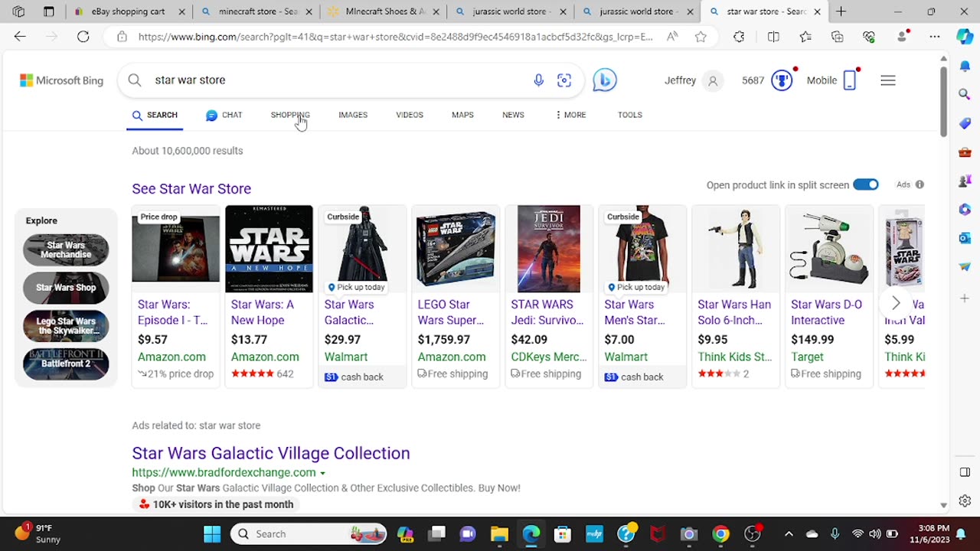Image resolution: width=980 pixels, height=551 pixels.
Task: Open the NEWS tab
Action: tap(513, 115)
